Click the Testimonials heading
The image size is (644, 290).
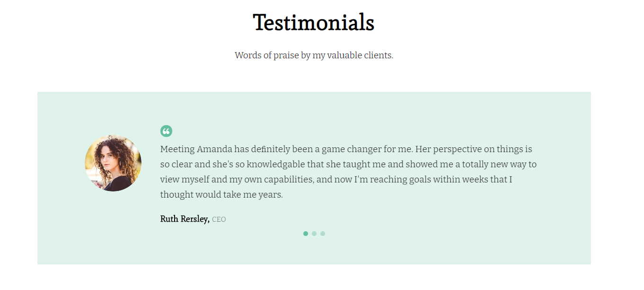(x=313, y=22)
